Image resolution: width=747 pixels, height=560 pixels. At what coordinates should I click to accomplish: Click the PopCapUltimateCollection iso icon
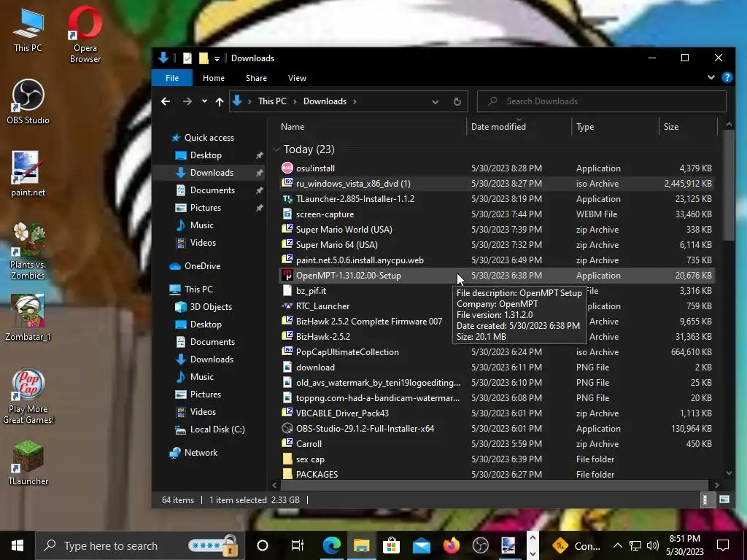tap(287, 351)
